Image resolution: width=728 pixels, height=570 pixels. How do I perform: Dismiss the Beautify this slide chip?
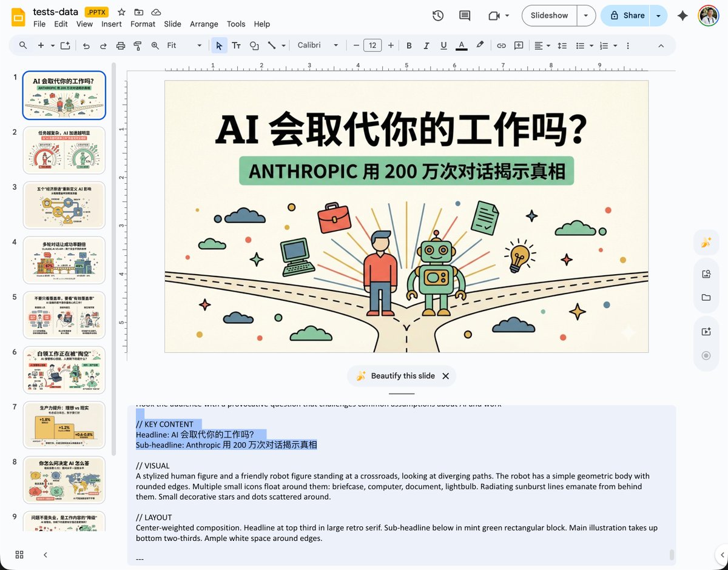click(445, 376)
